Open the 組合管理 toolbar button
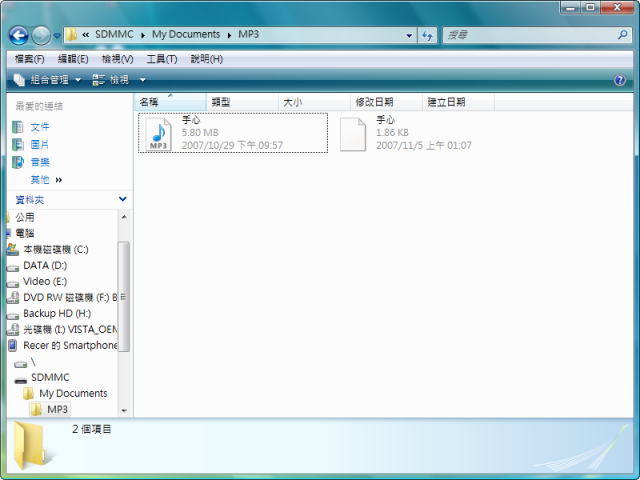Viewport: 640px width, 480px height. pyautogui.click(x=47, y=80)
